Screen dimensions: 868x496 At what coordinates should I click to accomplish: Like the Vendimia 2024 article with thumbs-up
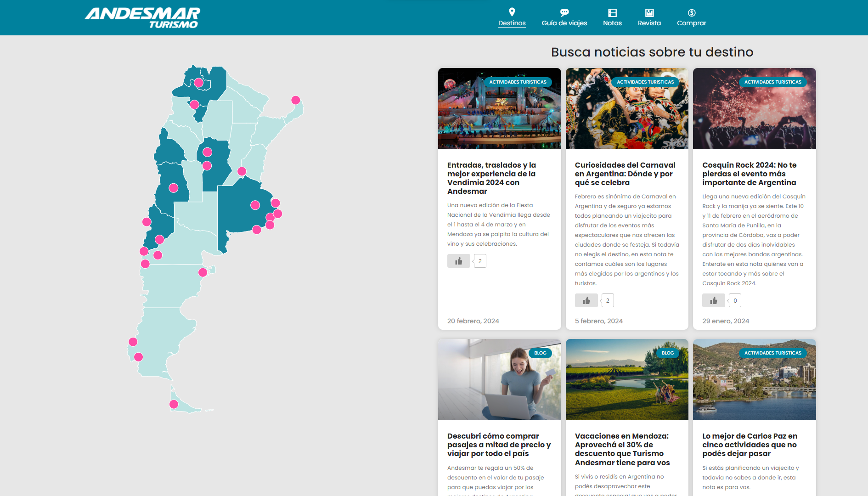(x=458, y=261)
